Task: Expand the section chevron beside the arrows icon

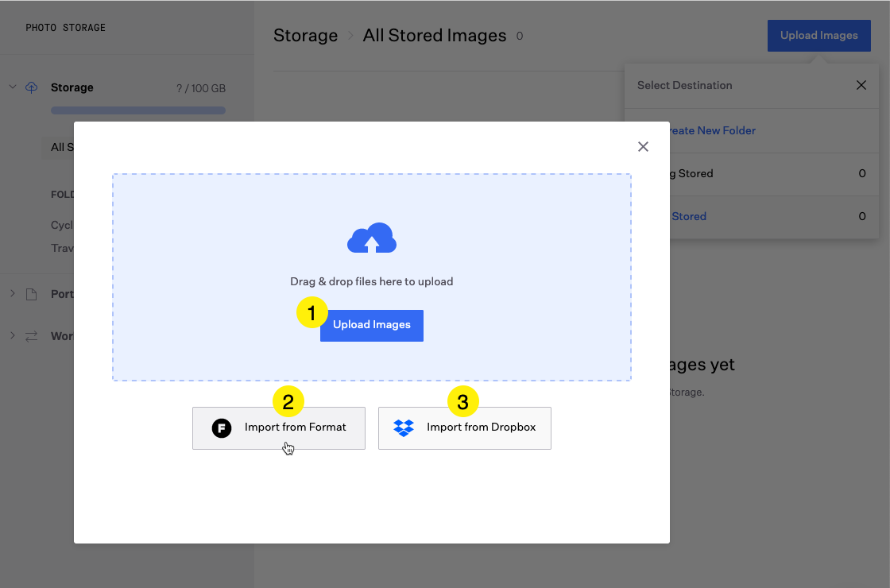Action: coord(13,335)
